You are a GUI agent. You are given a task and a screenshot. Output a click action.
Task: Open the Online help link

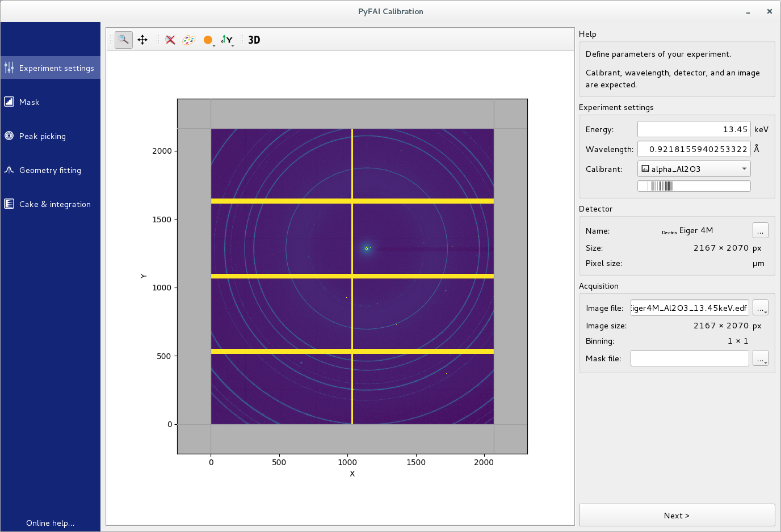(x=50, y=523)
